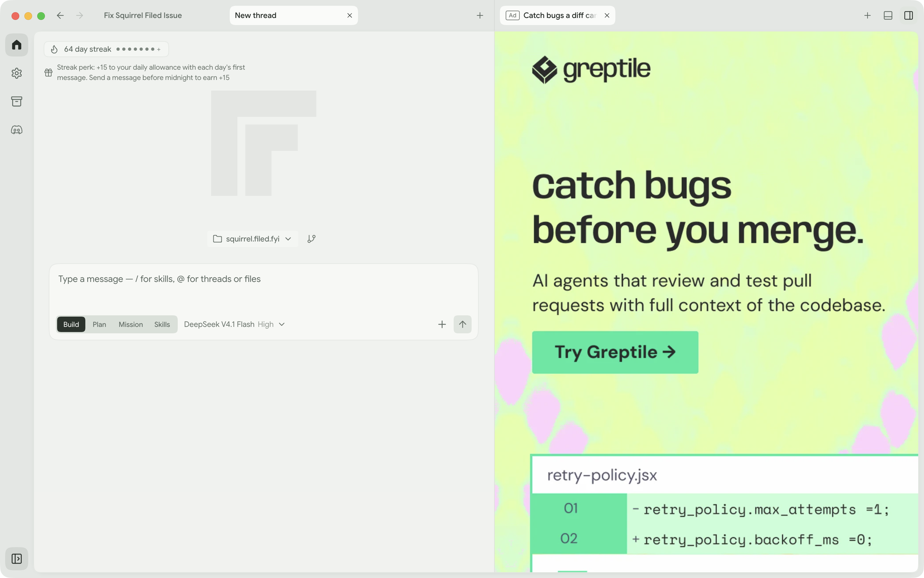
Task: Close the Catch bugs ad tab
Action: [x=607, y=15]
